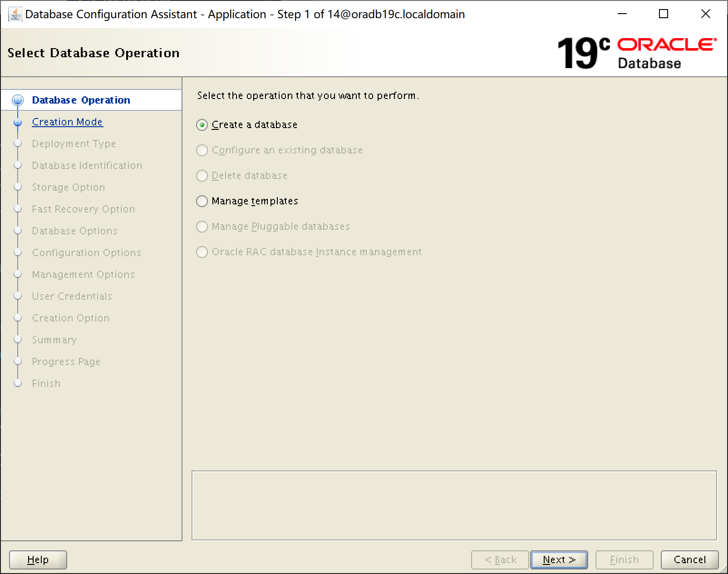Click the Creation Mode step bullet icon
Viewport: 728px width, 574px height.
pos(18,122)
